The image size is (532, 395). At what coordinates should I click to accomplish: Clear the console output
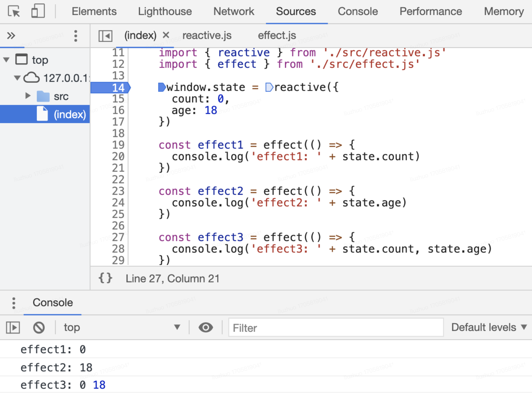(x=39, y=327)
